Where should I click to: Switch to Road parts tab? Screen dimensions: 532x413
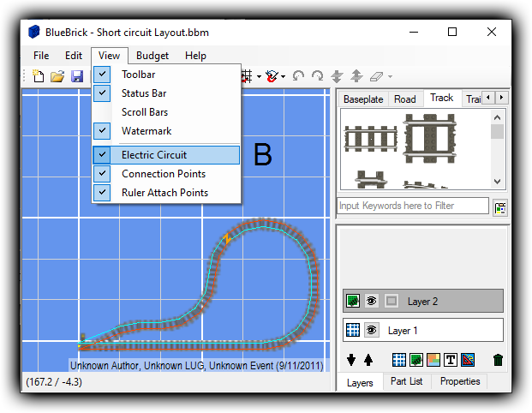pos(404,99)
